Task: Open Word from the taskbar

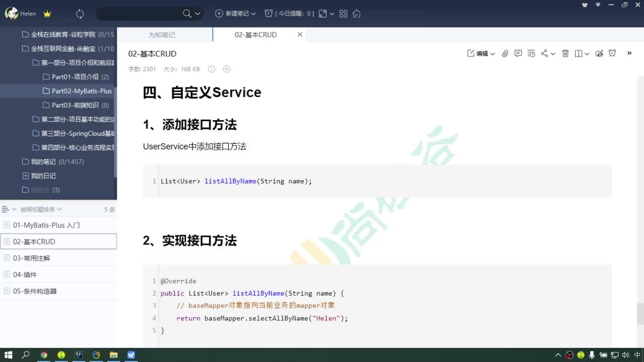Action: click(x=131, y=355)
